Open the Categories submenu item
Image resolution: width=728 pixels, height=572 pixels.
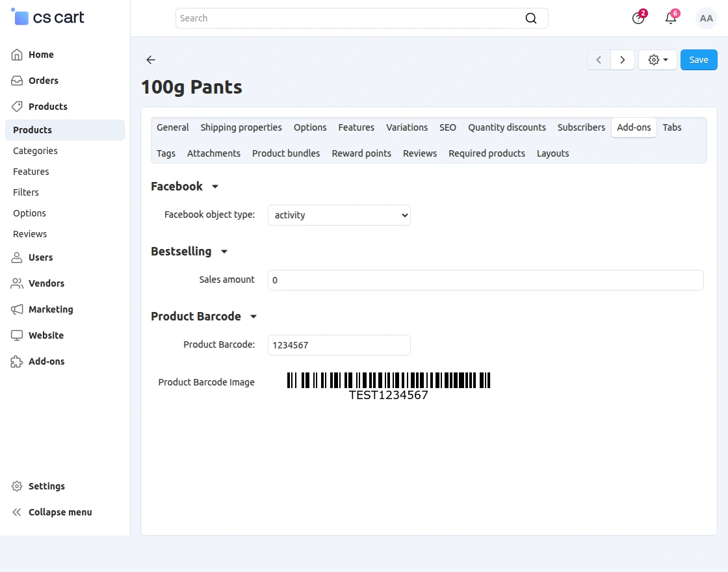35,151
